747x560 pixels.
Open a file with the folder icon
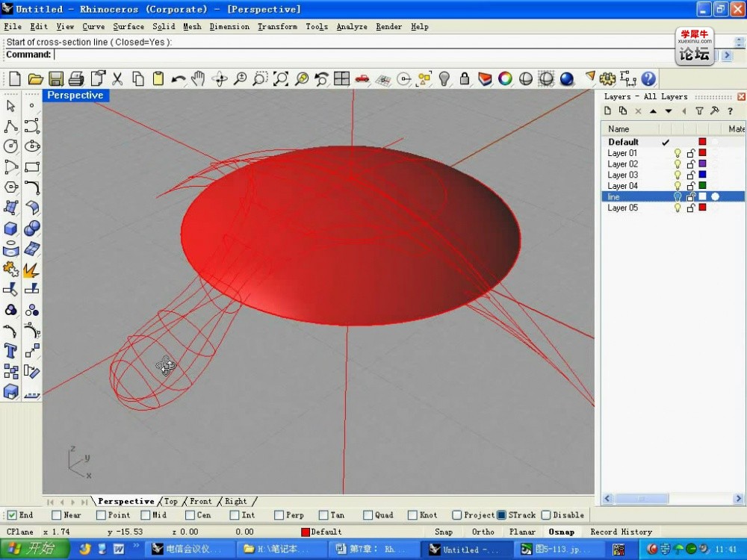(x=35, y=78)
